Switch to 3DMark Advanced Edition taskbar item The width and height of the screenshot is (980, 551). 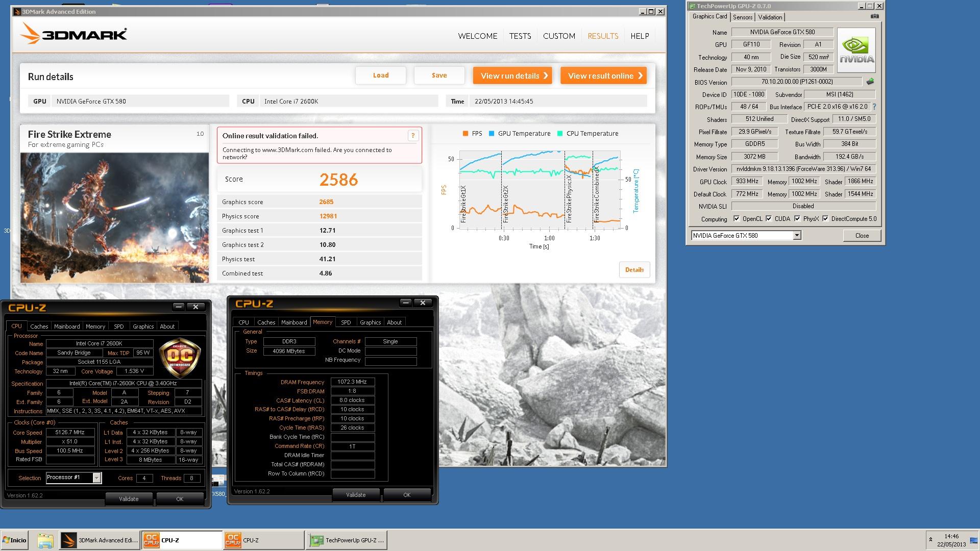[x=100, y=540]
